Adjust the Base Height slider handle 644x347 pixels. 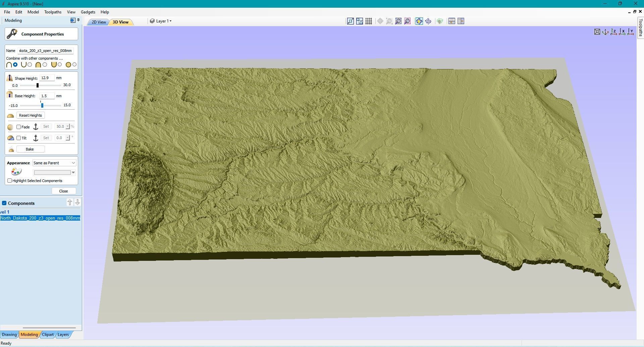[x=42, y=105]
